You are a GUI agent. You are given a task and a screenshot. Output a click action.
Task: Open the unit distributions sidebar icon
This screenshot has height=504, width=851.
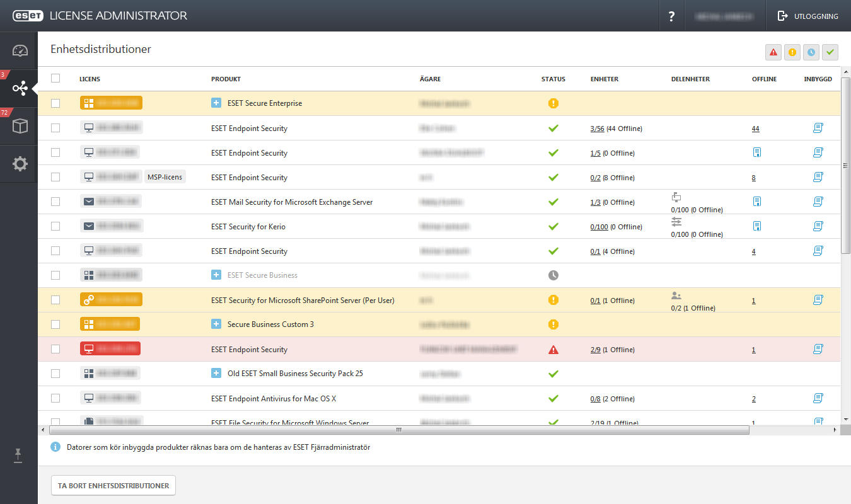[20, 88]
